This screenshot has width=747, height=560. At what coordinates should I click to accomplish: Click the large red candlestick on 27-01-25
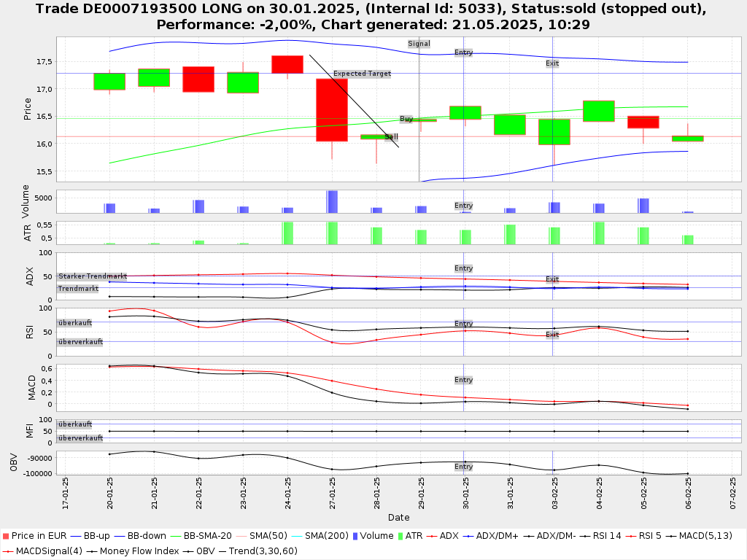332,109
